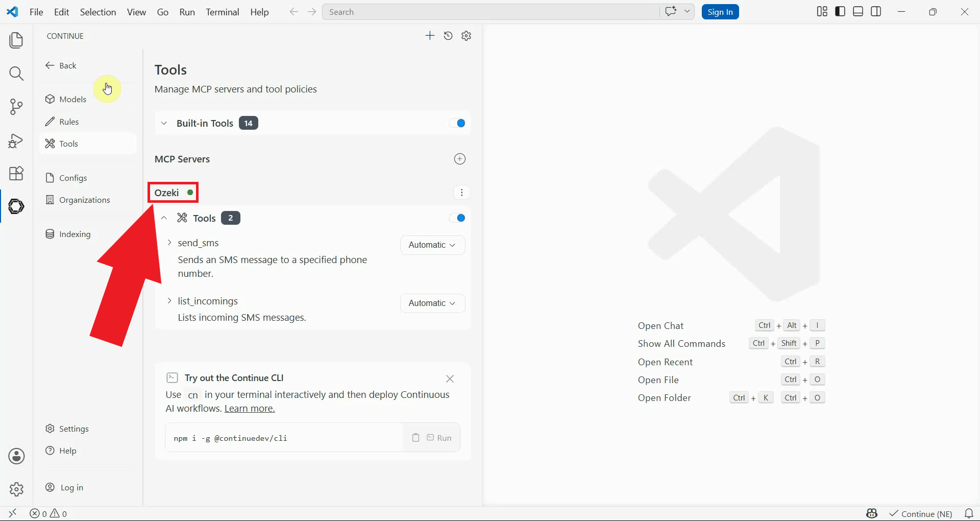Click the Ozeki server name
Viewport: 980px width, 521px height.
pyautogui.click(x=167, y=193)
